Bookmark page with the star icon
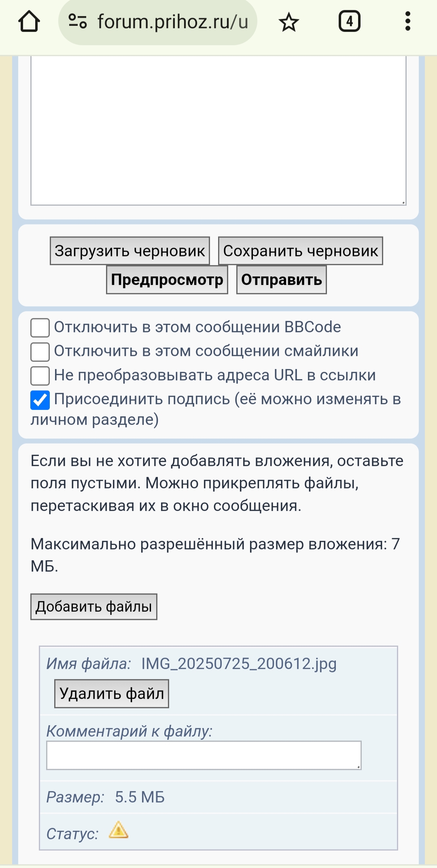This screenshot has height=868, width=437. click(x=289, y=22)
